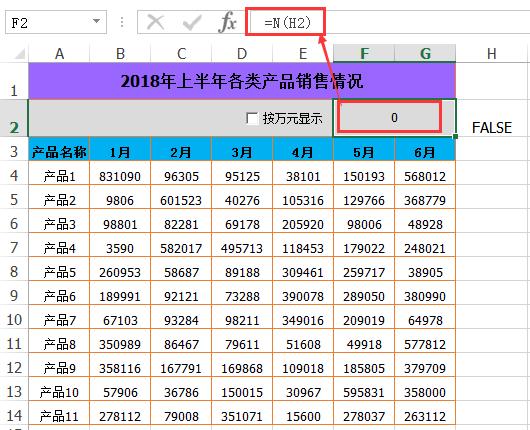530x430 pixels.
Task: Click the title cell 2018年上半年各类产品销售情况
Action: click(242, 81)
